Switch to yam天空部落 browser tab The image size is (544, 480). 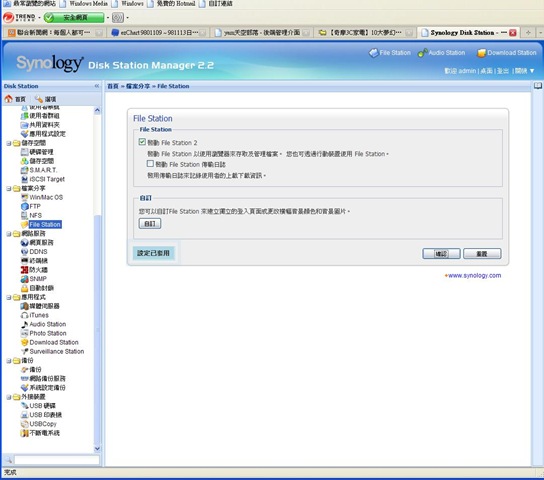(x=262, y=33)
